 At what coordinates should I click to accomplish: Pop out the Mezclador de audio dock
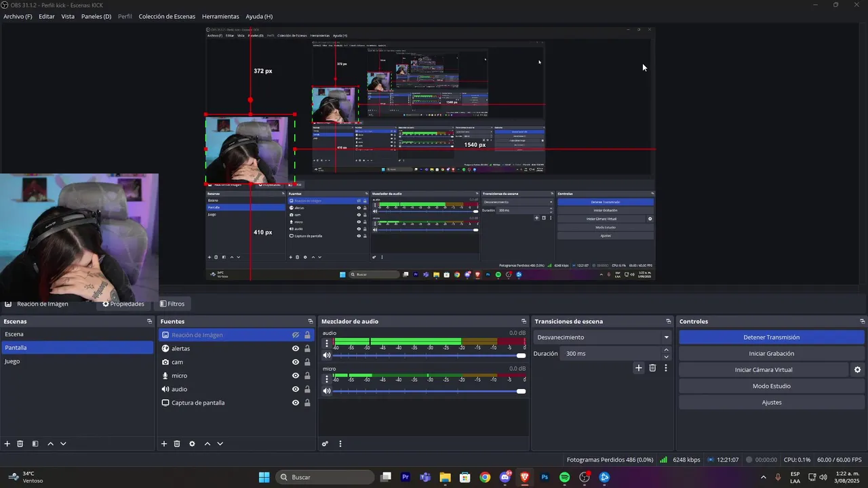pyautogui.click(x=524, y=321)
